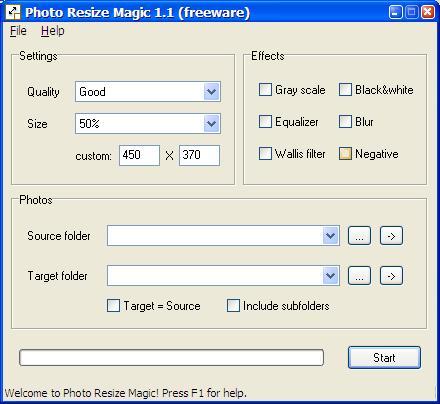Image resolution: width=440 pixels, height=404 pixels.
Task: Click the Source folder path field
Action: [x=223, y=236]
